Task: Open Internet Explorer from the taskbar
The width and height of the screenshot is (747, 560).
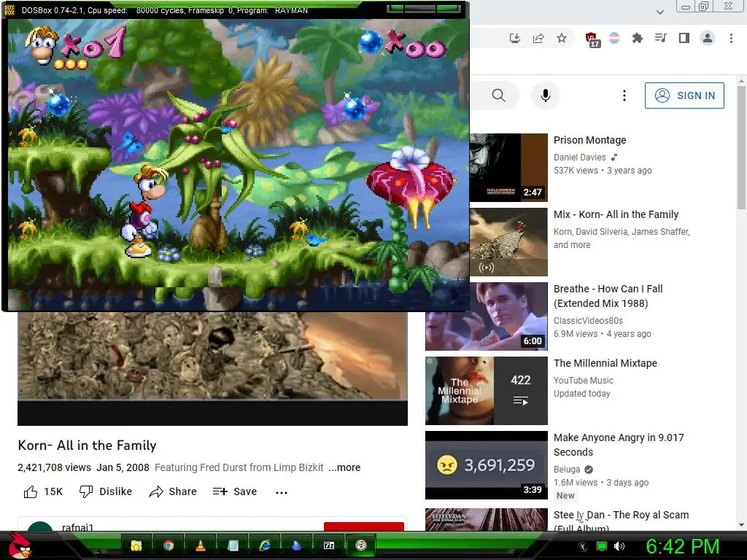Action: (x=265, y=545)
